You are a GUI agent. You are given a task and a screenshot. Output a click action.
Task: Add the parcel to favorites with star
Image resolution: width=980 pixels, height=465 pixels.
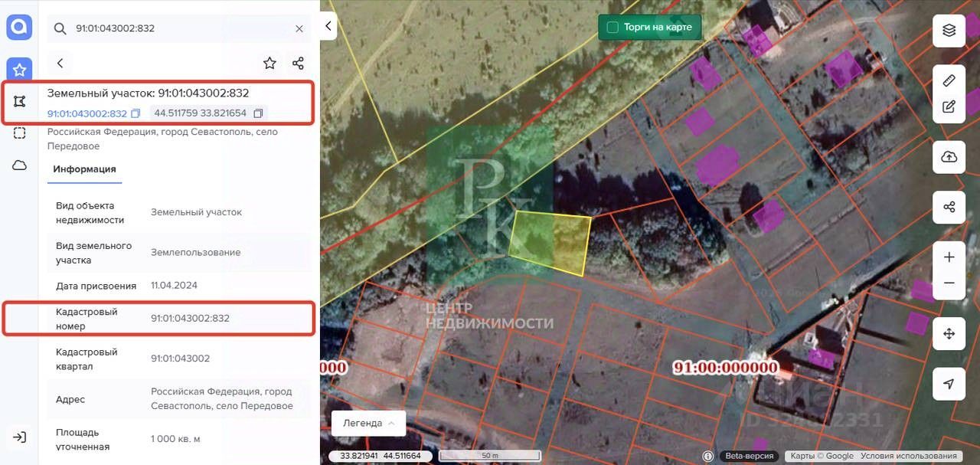click(269, 63)
